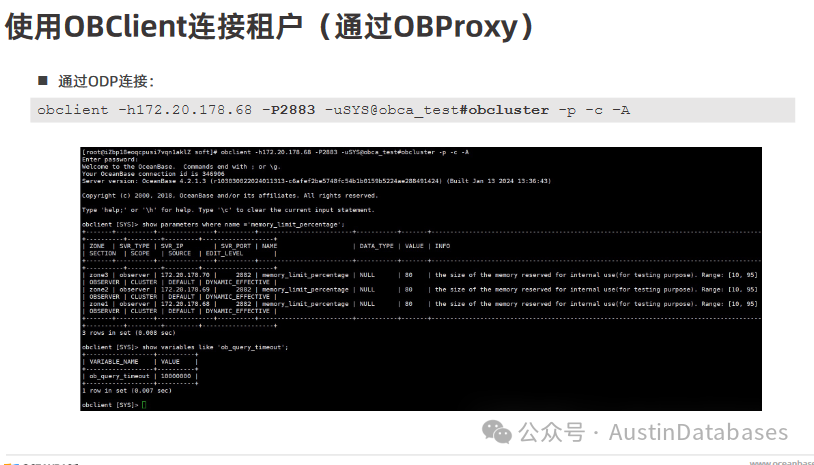The image size is (814, 465).
Task: Select the "zone1" cell
Action: pos(99,304)
